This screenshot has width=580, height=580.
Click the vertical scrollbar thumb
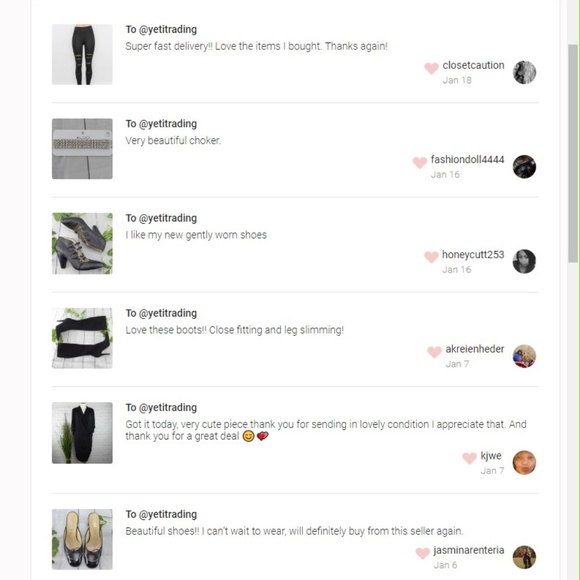tap(573, 154)
